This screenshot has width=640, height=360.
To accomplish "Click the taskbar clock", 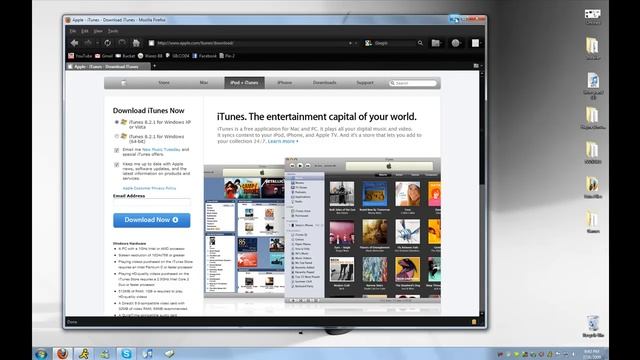I will pyautogui.click(x=591, y=354).
